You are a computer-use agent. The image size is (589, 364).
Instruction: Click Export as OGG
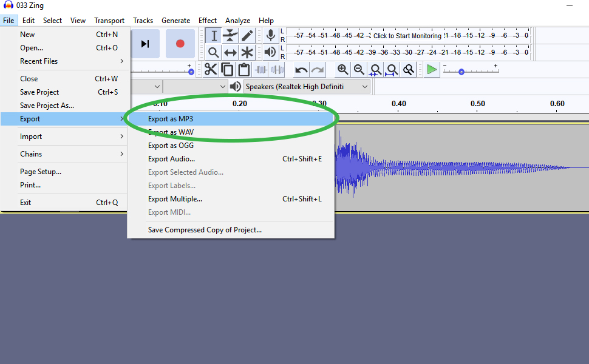(x=231, y=146)
